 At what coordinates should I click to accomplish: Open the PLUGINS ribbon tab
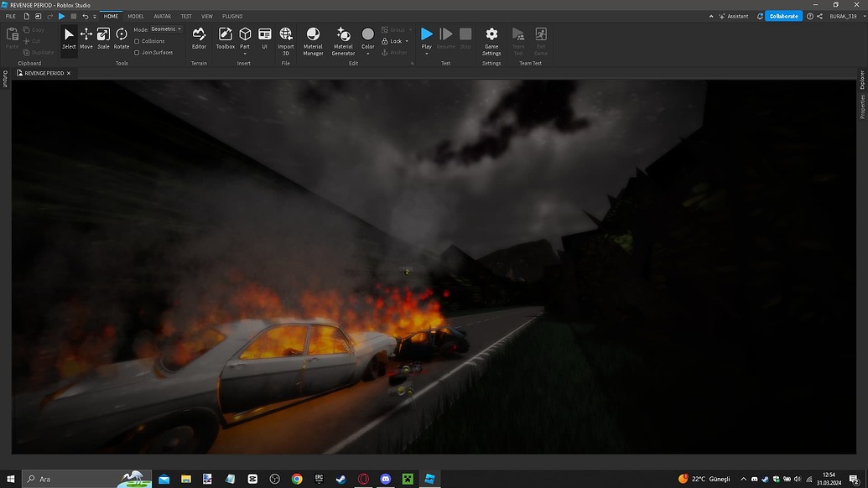(x=231, y=15)
